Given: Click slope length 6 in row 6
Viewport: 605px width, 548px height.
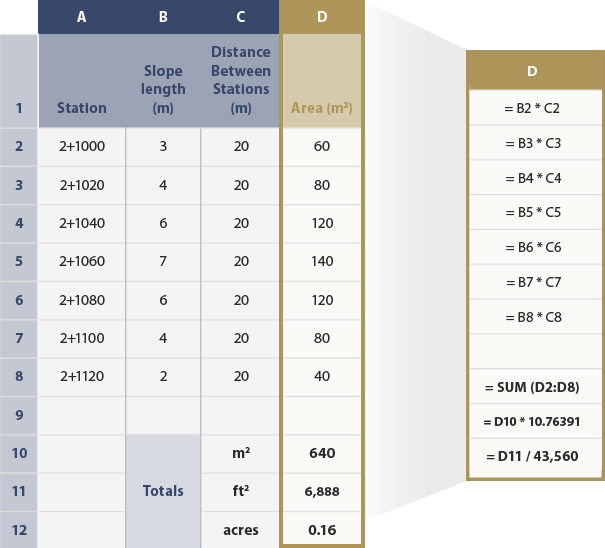Looking at the screenshot, I should click(163, 300).
